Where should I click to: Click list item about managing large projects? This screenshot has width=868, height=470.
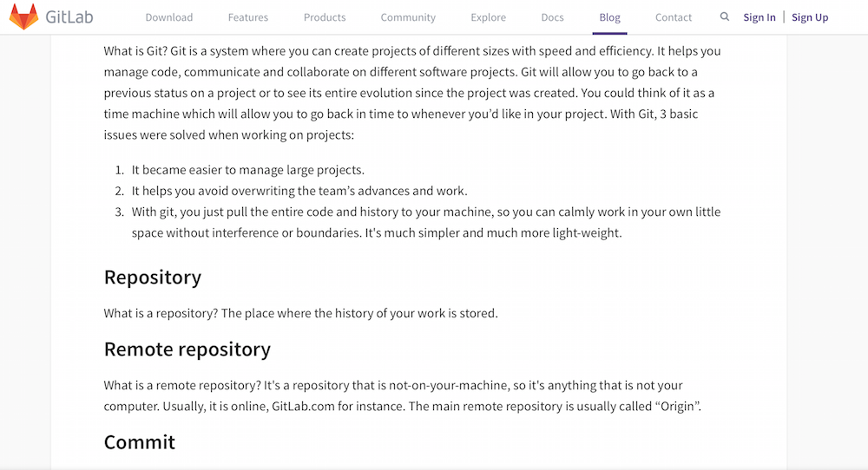(x=248, y=170)
